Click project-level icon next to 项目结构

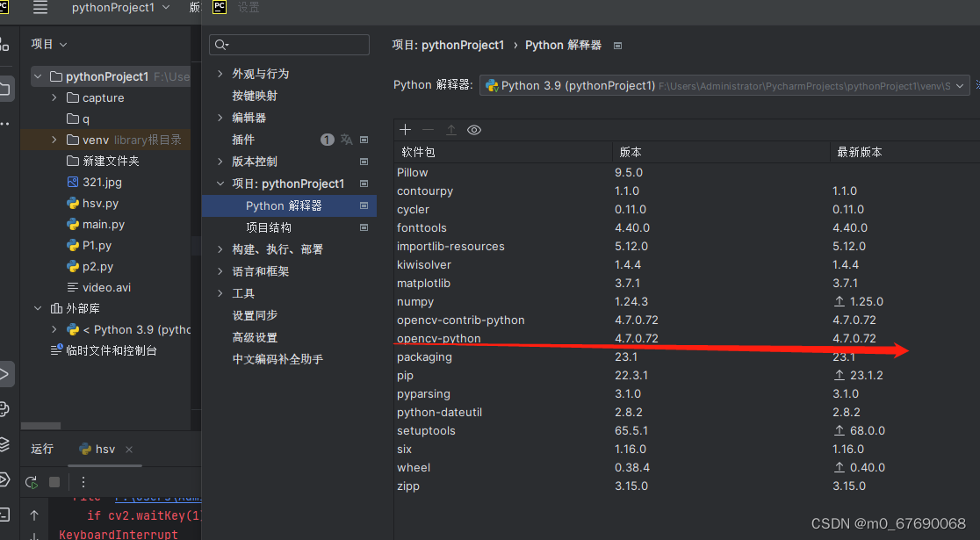click(364, 227)
